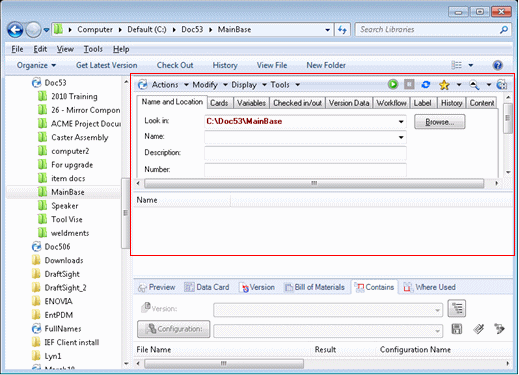
Task: Click the save floppy disk icon
Action: (x=456, y=329)
